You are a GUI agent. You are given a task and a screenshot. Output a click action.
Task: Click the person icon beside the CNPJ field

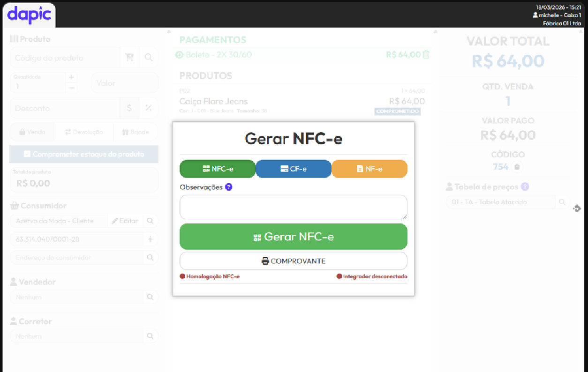(150, 239)
